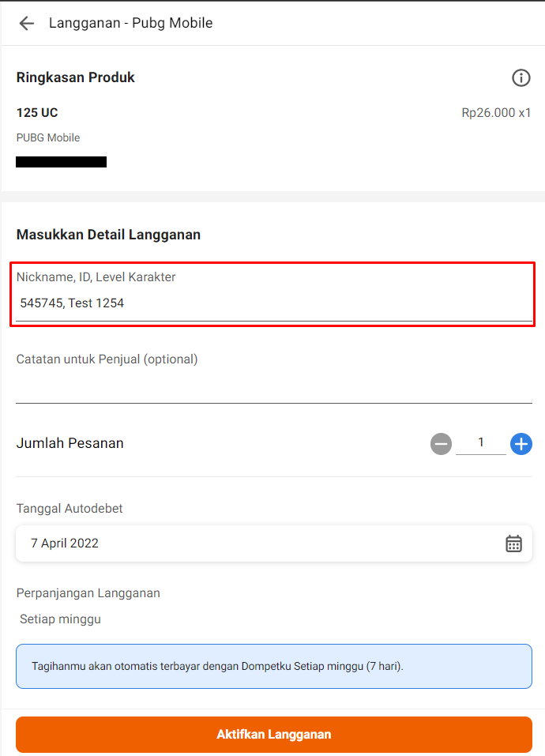Image resolution: width=545 pixels, height=756 pixels.
Task: Click the Nickname, ID, Level Karakter field
Action: point(272,303)
